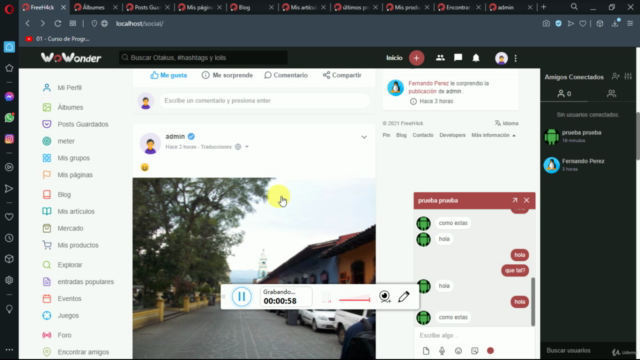
Task: Record voice message in chat
Action: pyautogui.click(x=442, y=351)
